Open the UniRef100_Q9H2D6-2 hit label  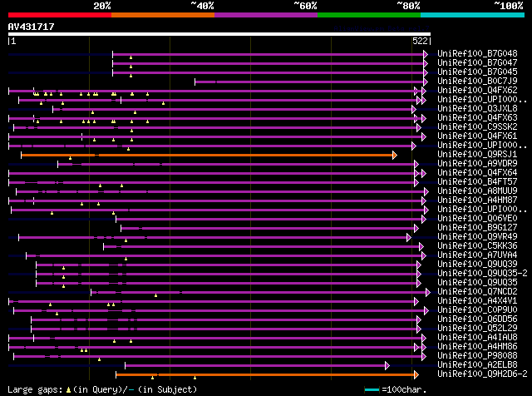482,374
